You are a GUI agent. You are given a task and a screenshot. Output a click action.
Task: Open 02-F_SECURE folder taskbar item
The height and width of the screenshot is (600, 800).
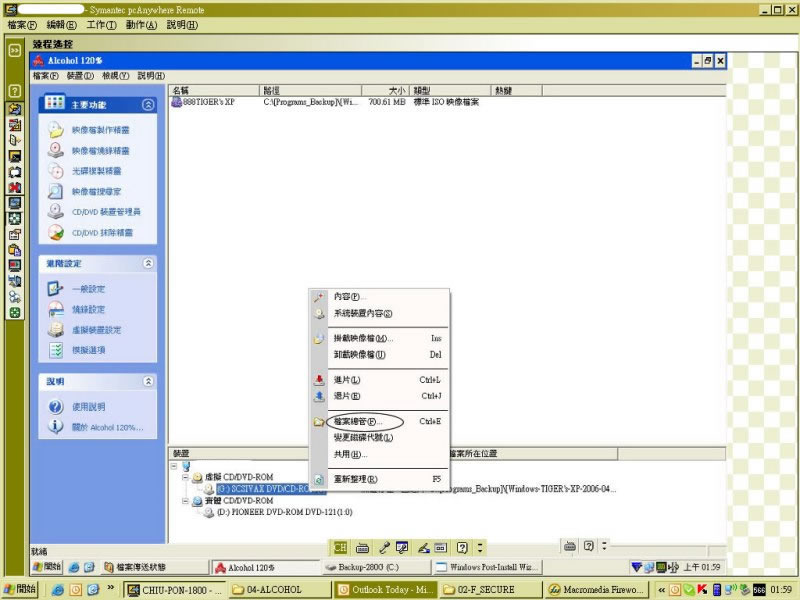(x=491, y=589)
